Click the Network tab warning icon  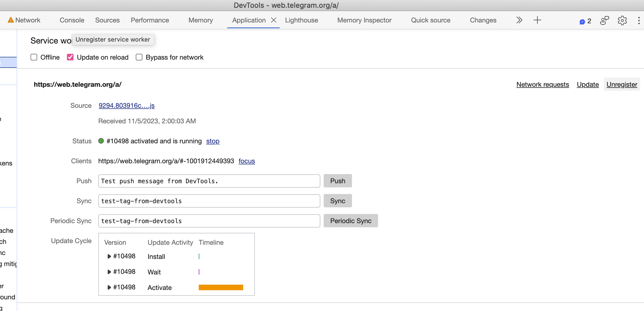pyautogui.click(x=11, y=20)
